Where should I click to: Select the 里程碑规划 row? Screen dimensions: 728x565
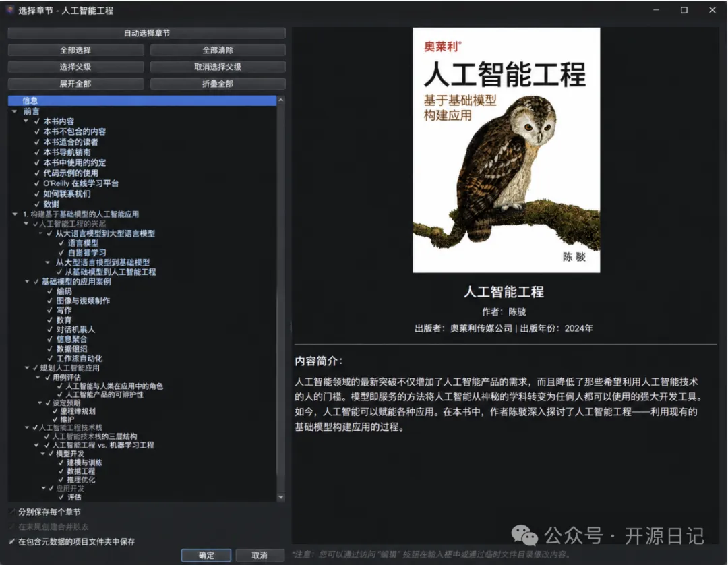78,411
